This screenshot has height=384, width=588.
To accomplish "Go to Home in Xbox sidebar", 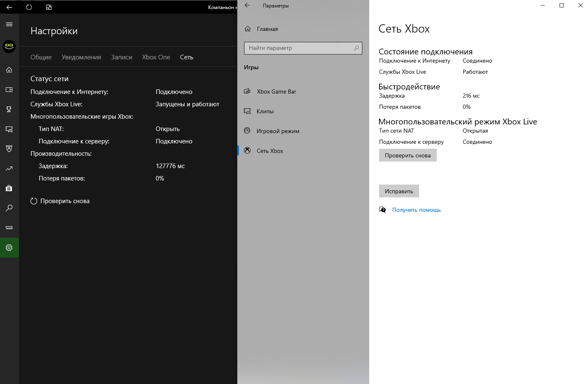I will point(9,70).
